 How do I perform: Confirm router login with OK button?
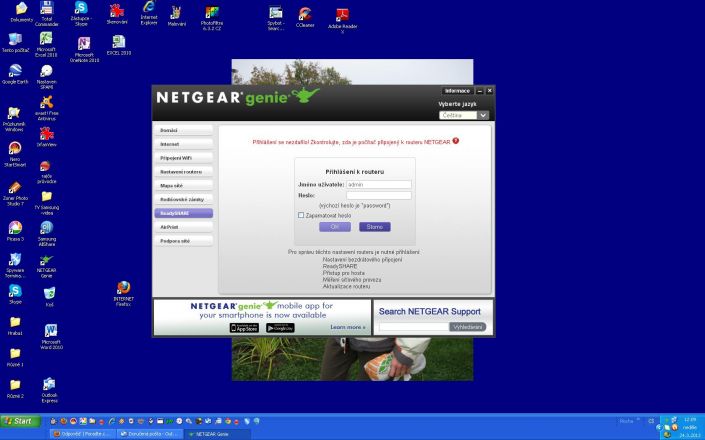click(335, 227)
